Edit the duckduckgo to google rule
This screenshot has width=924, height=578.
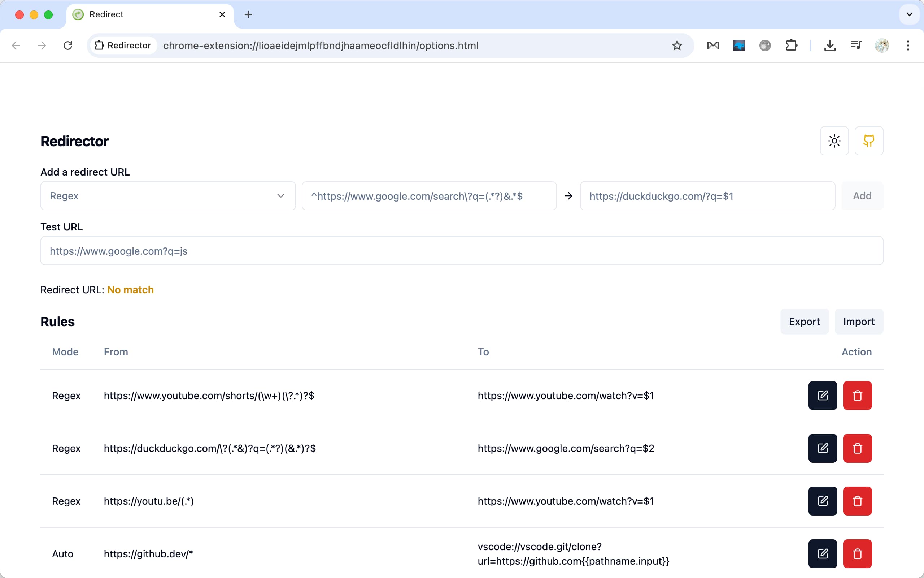(823, 448)
